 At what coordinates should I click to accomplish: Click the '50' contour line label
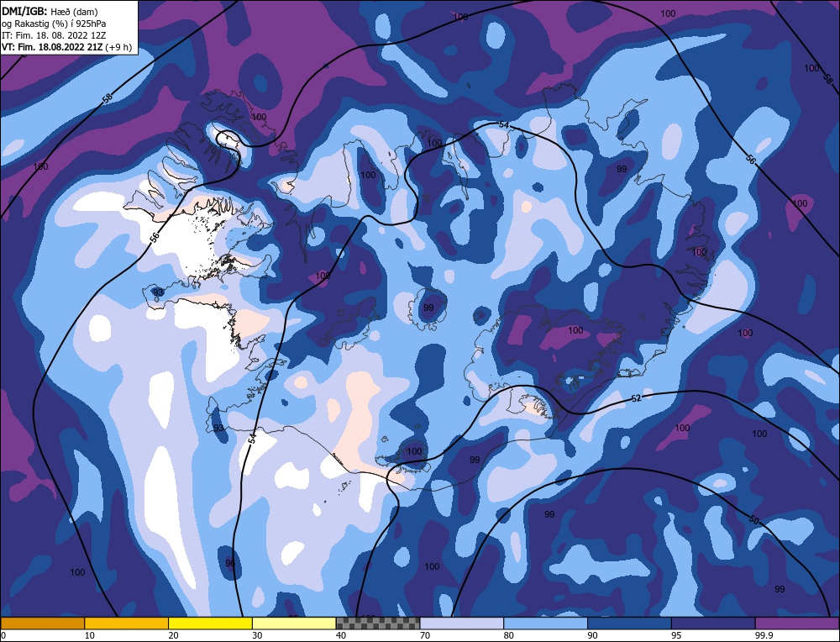pos(753,520)
